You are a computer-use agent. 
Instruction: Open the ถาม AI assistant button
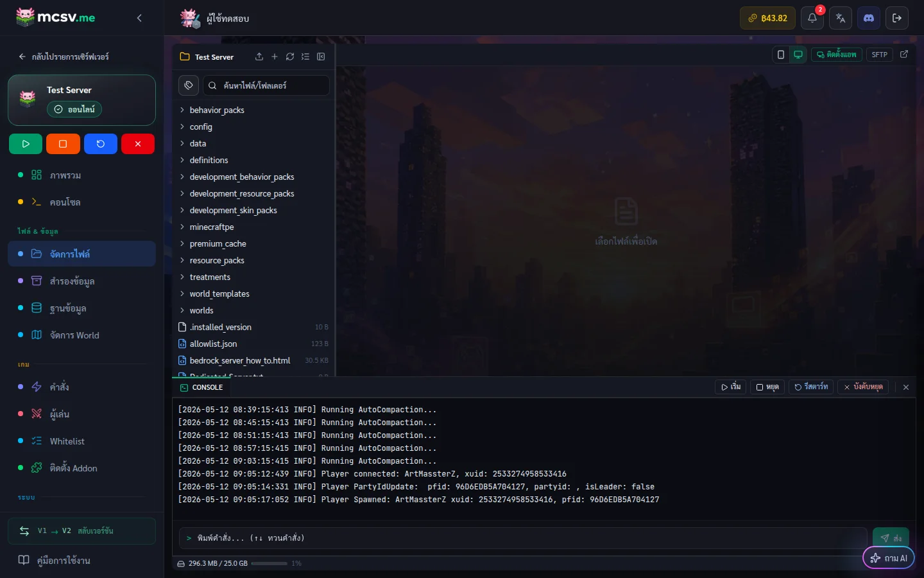click(x=889, y=558)
